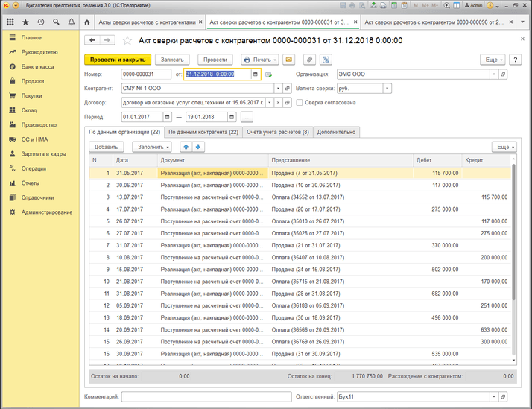Mark document as favorite with star outline
The height and width of the screenshot is (409, 532).
127,41
